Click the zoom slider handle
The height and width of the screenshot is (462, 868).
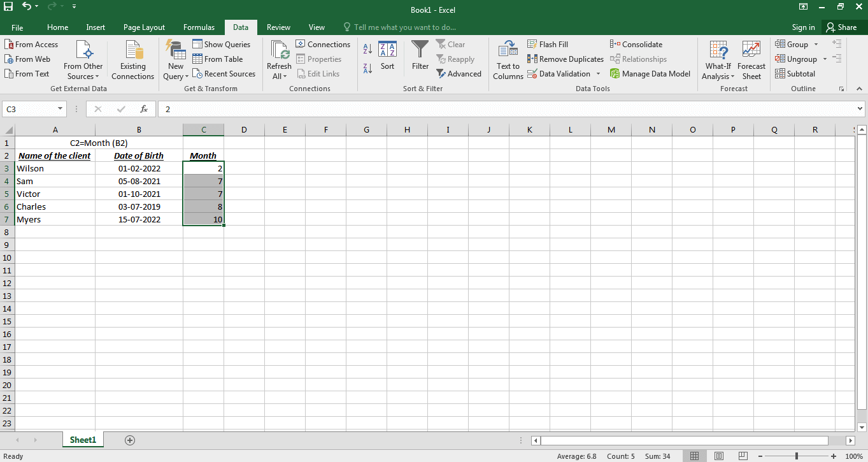796,456
